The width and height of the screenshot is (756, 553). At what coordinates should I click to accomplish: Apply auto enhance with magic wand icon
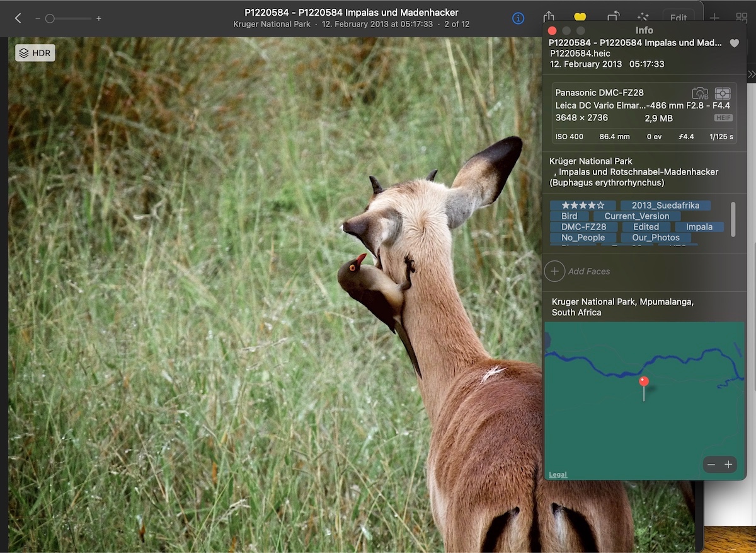[x=643, y=18]
